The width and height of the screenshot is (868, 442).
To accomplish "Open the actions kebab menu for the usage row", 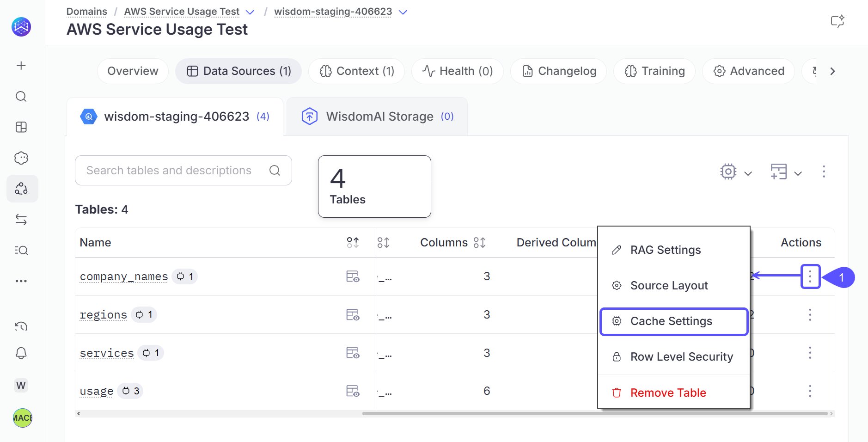I will tap(810, 391).
